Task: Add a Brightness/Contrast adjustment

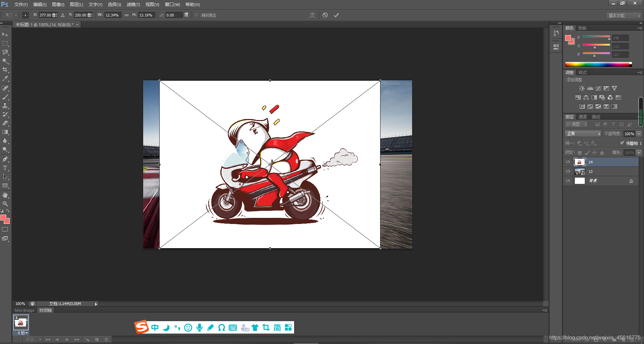Action: tap(582, 88)
